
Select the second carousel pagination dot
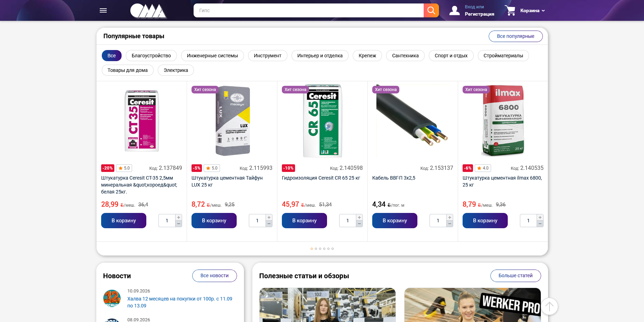click(316, 249)
